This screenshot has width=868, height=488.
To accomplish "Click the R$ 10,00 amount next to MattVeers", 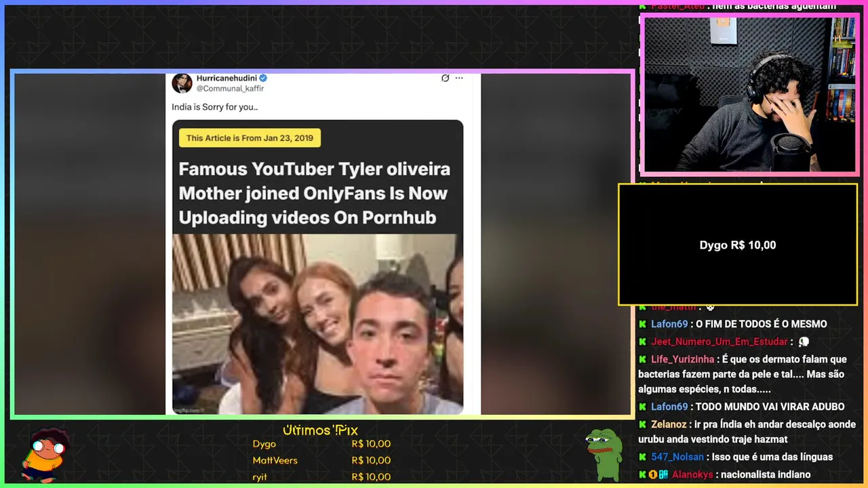I will [371, 460].
